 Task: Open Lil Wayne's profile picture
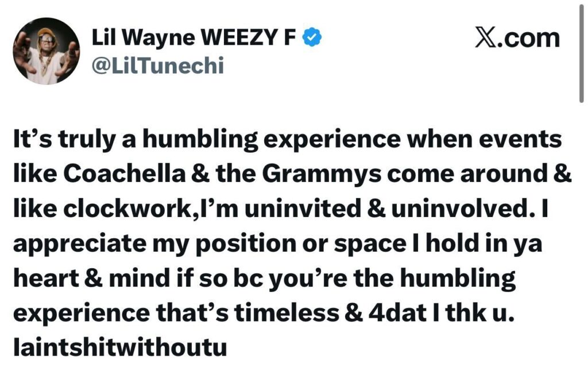pyautogui.click(x=46, y=51)
